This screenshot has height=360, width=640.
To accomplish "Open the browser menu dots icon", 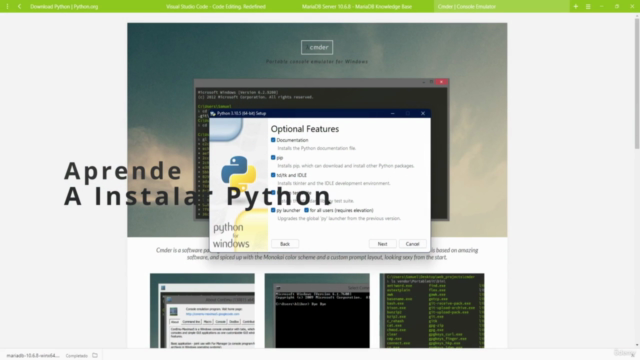I will (7, 7).
